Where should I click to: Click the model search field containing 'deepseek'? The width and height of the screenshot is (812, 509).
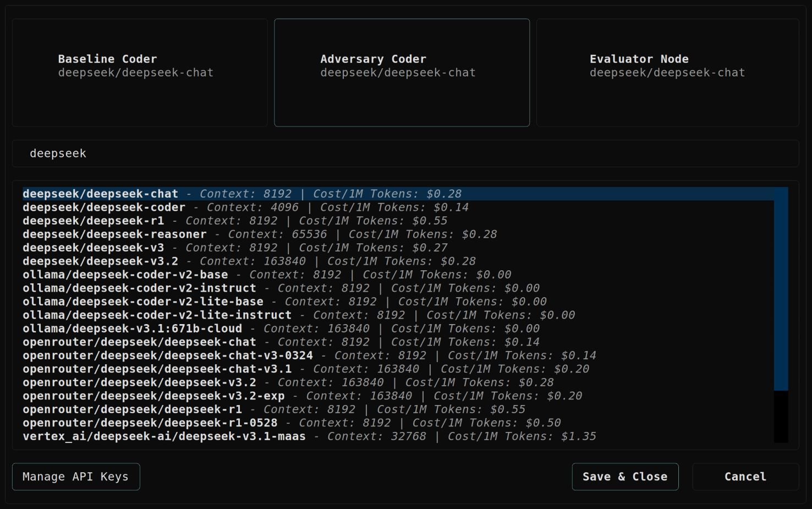click(x=405, y=154)
